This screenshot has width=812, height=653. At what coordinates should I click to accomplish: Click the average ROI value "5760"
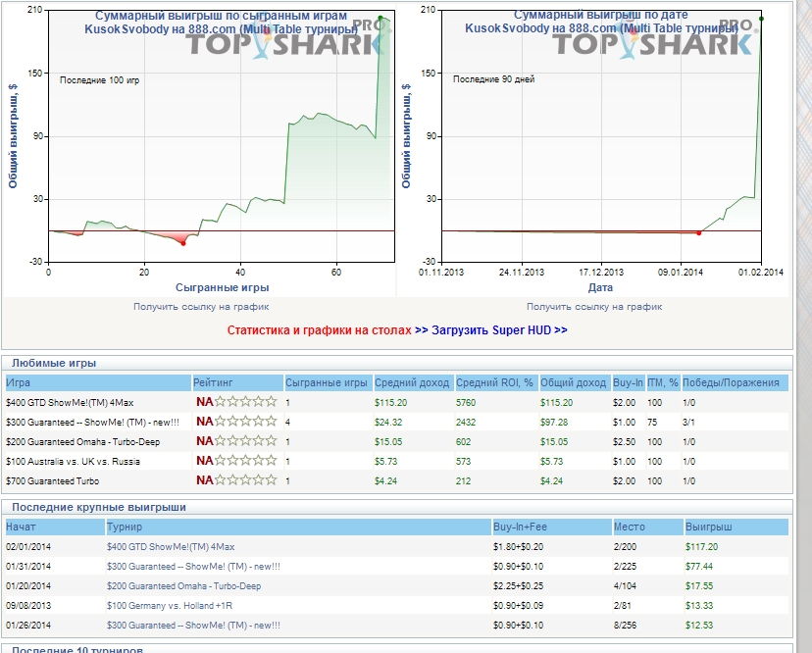click(466, 402)
